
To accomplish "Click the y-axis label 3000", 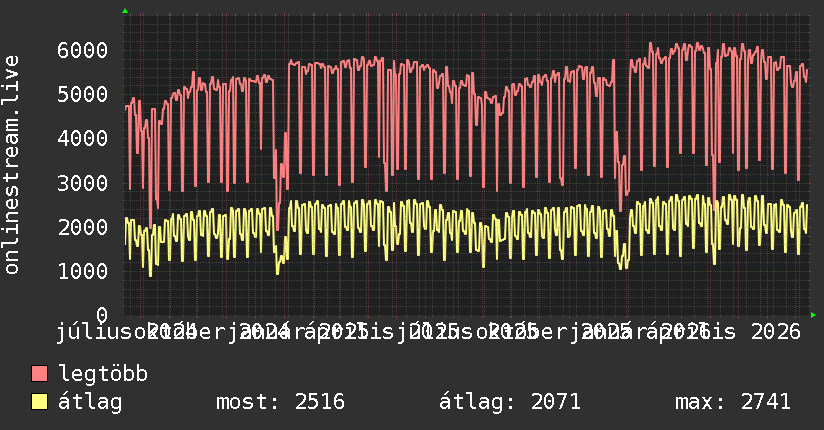I will (83, 183).
